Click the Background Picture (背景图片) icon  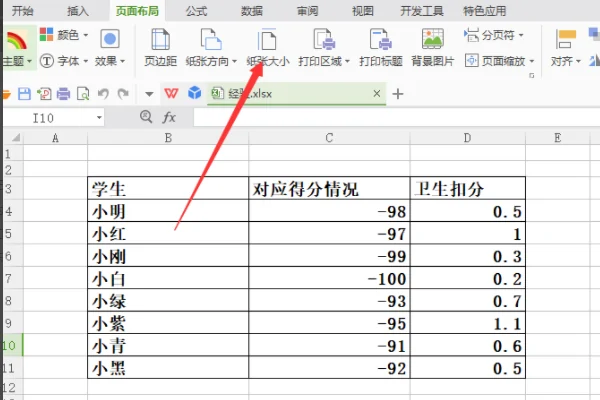point(432,39)
